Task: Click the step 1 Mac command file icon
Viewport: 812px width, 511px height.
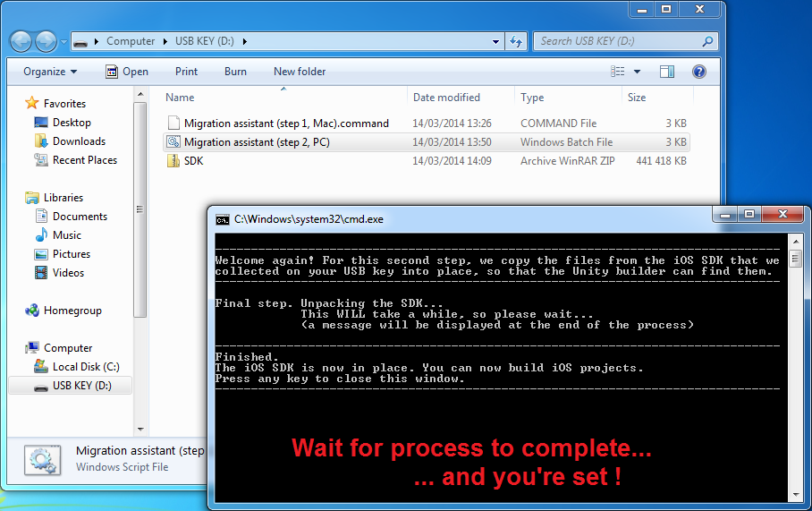Action: [x=173, y=123]
